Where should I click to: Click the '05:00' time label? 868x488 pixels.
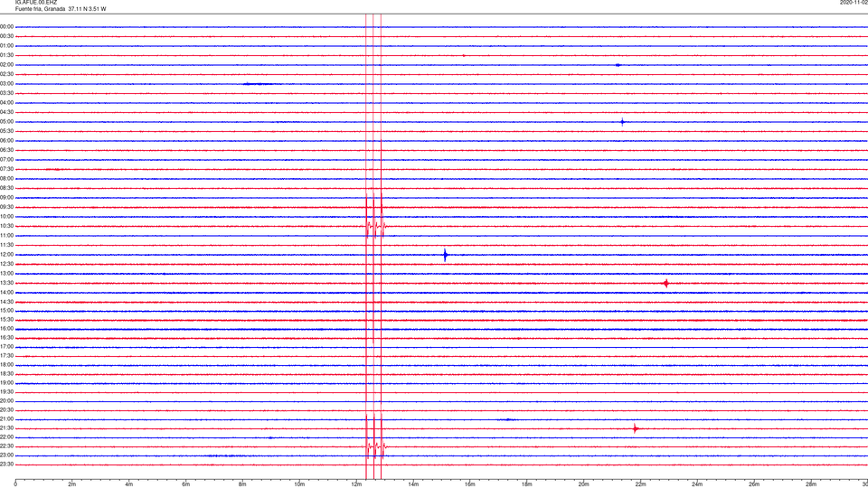[6, 121]
